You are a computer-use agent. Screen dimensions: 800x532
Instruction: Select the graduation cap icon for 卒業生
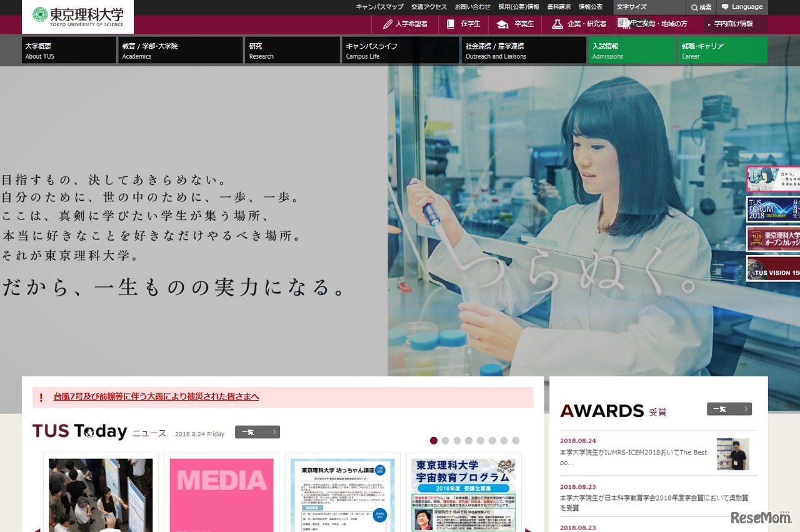point(502,24)
